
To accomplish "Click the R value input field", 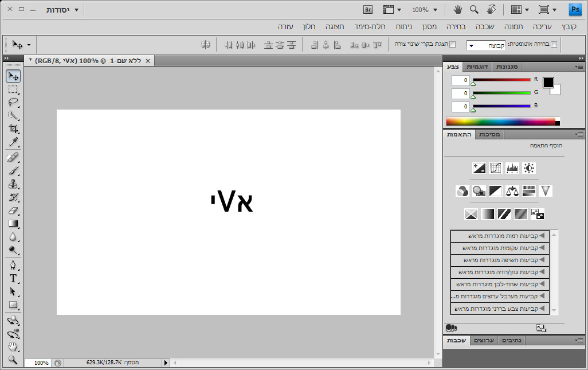I will click(x=460, y=80).
